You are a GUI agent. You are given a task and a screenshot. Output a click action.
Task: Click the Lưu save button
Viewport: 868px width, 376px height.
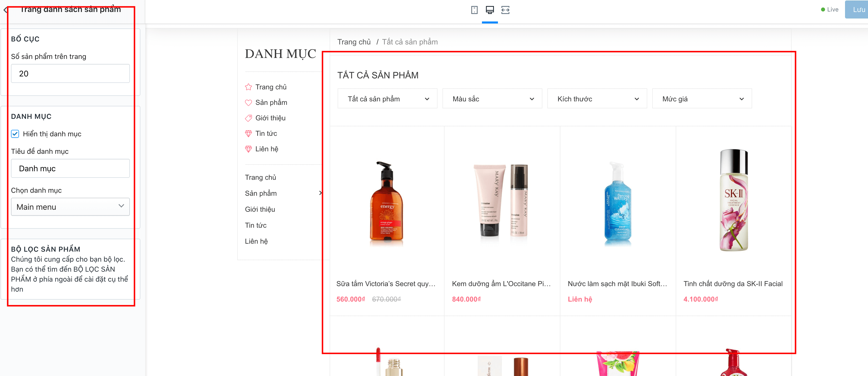click(x=857, y=9)
